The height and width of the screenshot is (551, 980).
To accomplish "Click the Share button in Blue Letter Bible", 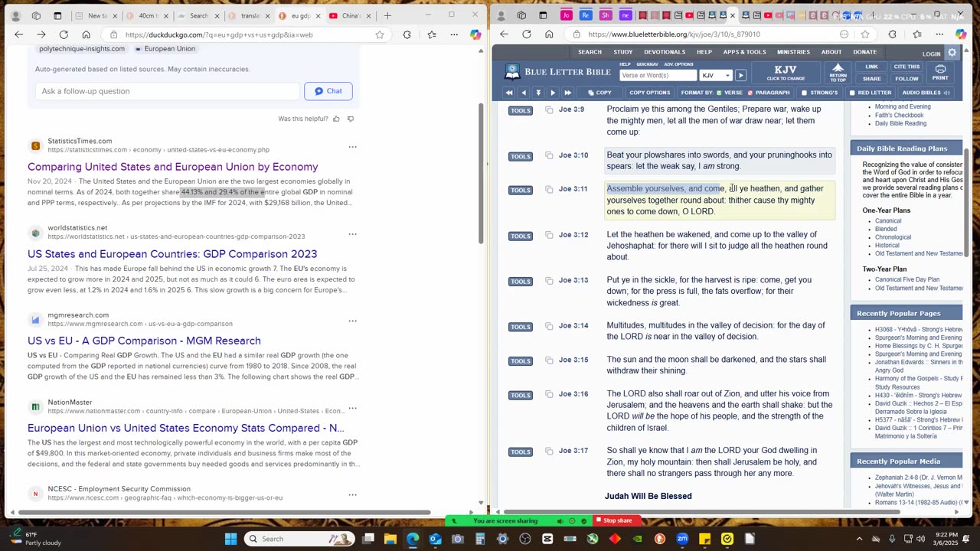I will pyautogui.click(x=871, y=79).
